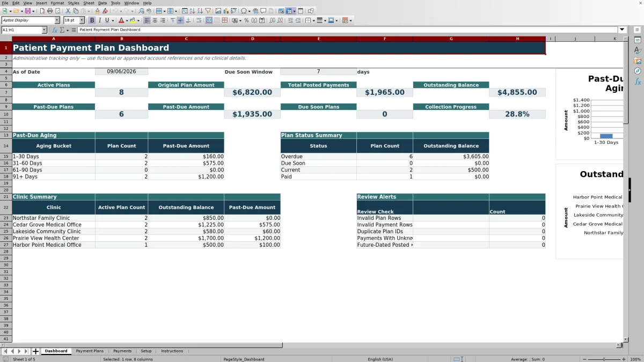Click the Function Wizard fx icon
This screenshot has width=644, height=362.
point(54,30)
